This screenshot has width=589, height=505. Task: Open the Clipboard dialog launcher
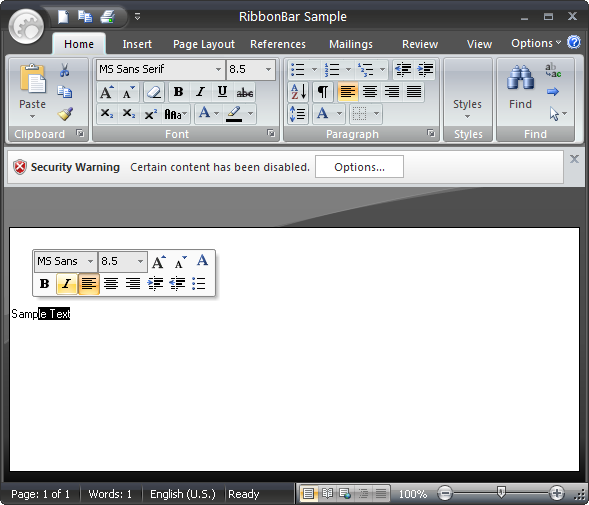coord(80,133)
